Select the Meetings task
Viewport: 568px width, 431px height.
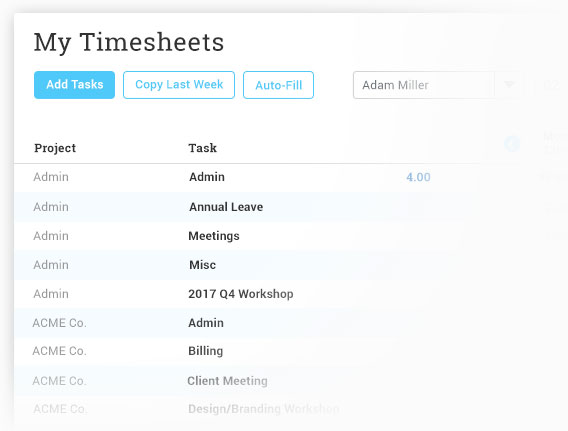tap(214, 236)
